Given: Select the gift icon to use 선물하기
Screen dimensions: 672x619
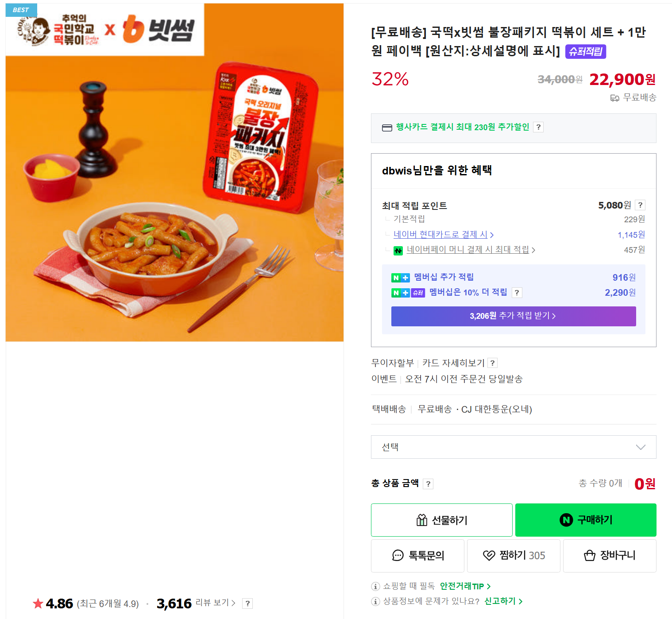Looking at the screenshot, I should pos(421,520).
